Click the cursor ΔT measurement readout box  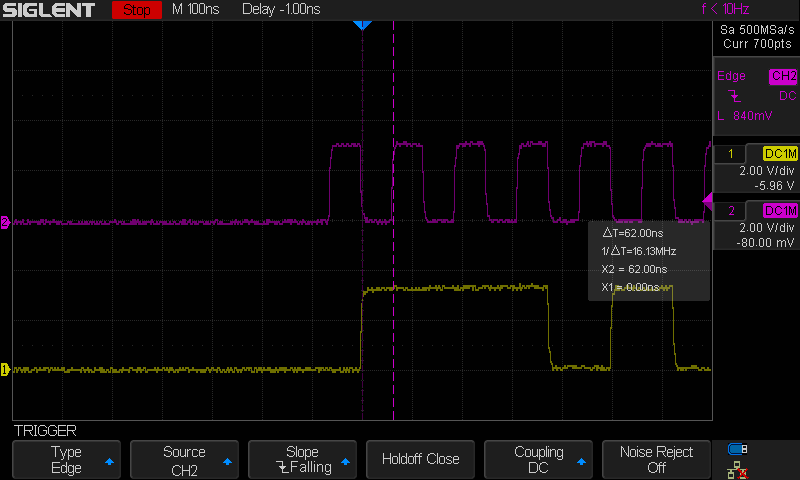(x=648, y=260)
